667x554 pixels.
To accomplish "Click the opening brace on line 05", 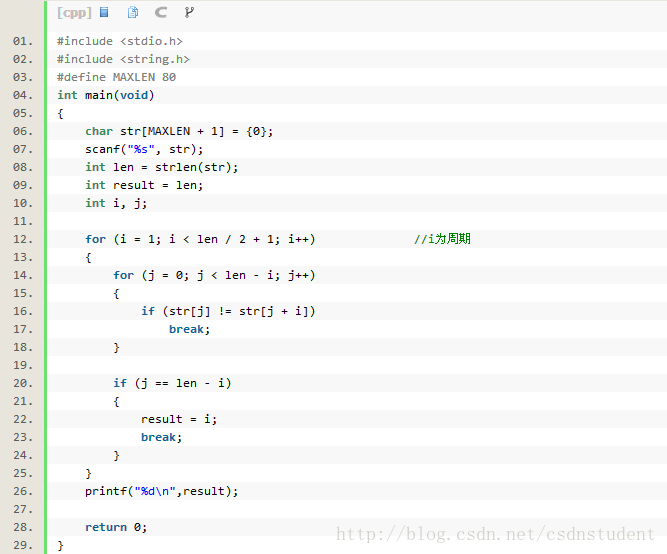I will 60,114.
